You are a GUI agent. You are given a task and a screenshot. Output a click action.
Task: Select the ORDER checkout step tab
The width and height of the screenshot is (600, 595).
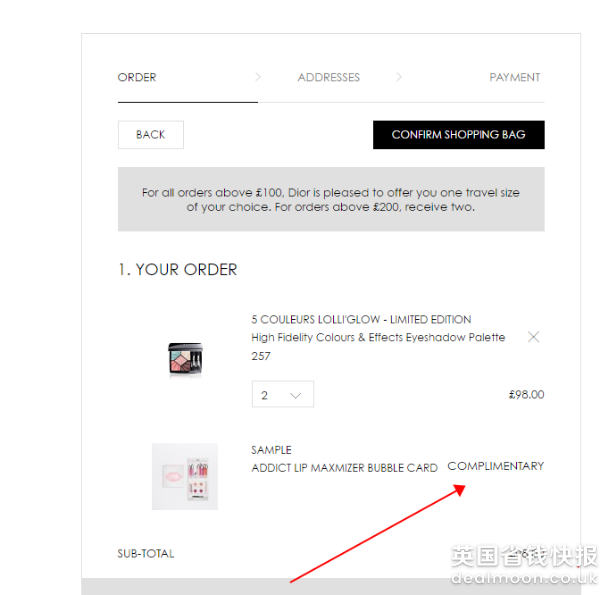point(137,77)
